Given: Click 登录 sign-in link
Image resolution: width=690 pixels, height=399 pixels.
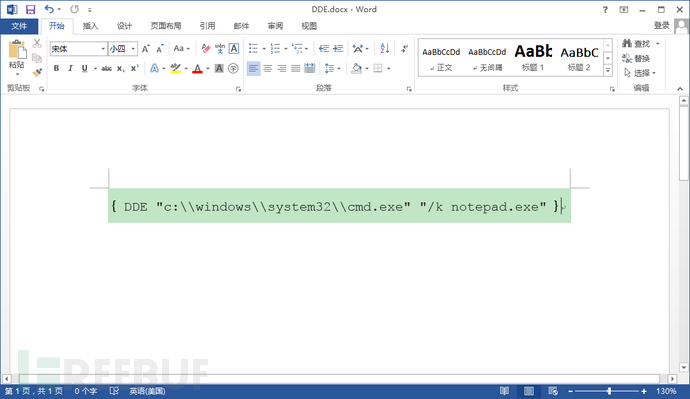Looking at the screenshot, I should (x=661, y=26).
